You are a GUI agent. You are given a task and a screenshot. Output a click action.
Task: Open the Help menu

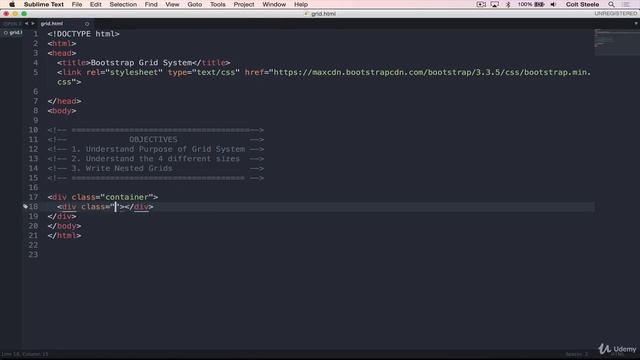(301, 4)
